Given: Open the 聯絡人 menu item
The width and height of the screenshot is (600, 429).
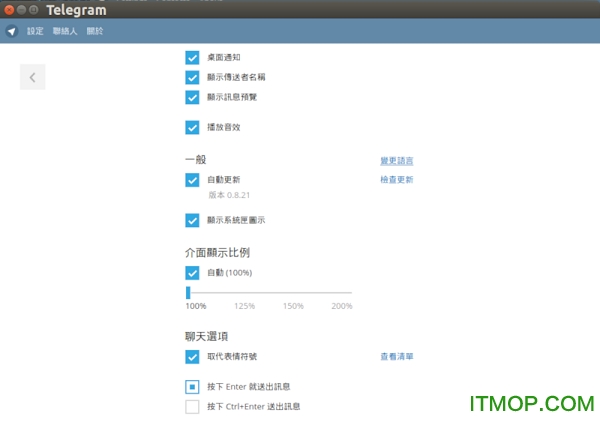Looking at the screenshot, I should pyautogui.click(x=65, y=31).
